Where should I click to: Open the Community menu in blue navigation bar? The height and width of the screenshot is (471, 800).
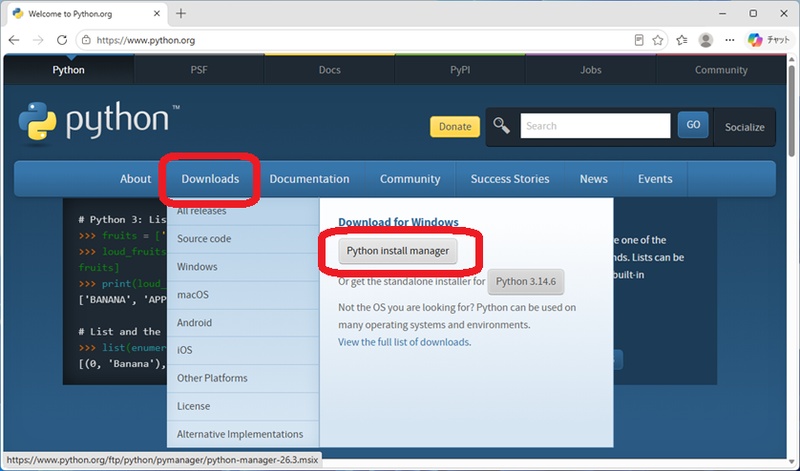[x=410, y=179]
